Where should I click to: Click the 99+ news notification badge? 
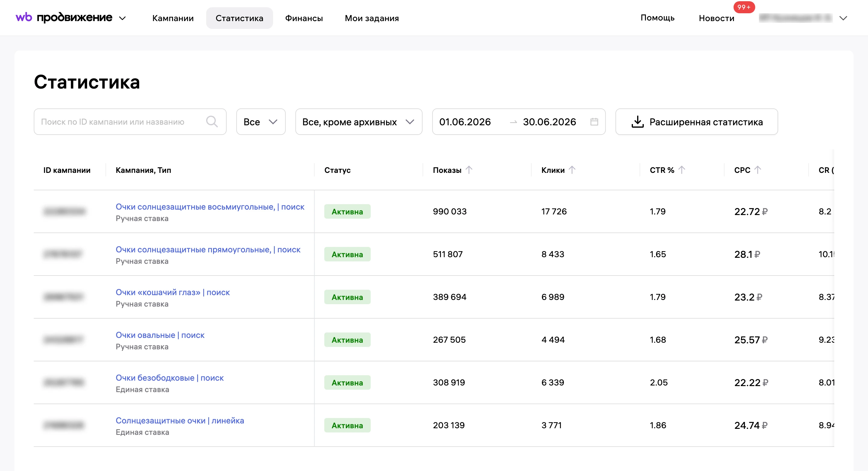744,7
